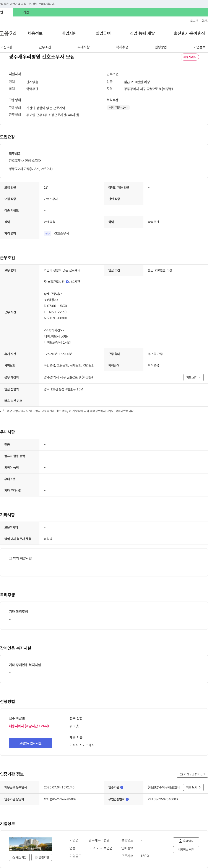
Task: Click the 로그인 link
Action: (194, 21)
